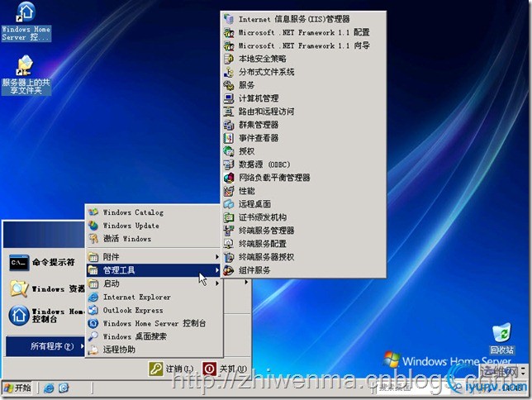Select Windows Update menu entry
Screen dimensions: 532x400
click(154, 226)
